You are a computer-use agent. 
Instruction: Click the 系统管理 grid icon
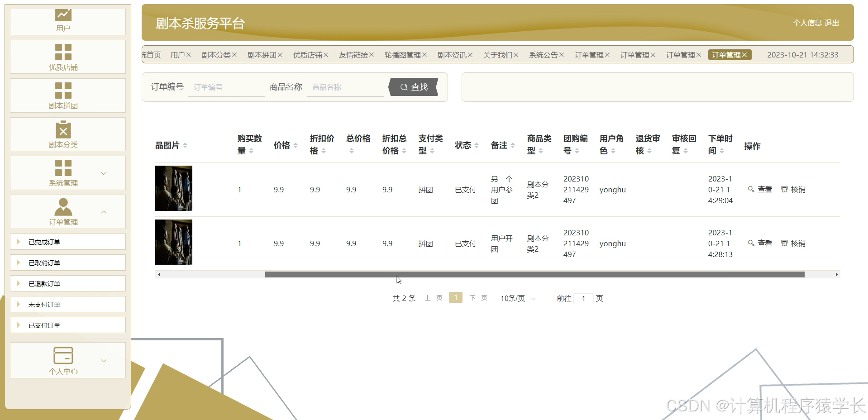(63, 168)
